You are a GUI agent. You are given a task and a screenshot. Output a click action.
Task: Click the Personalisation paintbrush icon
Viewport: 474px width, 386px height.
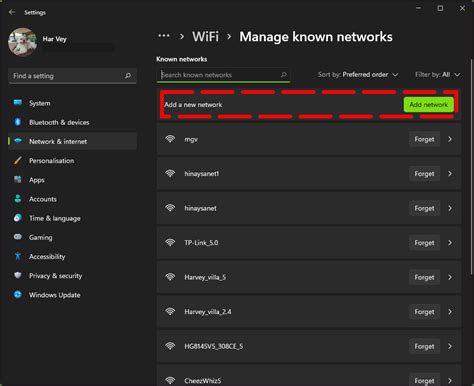tap(18, 160)
